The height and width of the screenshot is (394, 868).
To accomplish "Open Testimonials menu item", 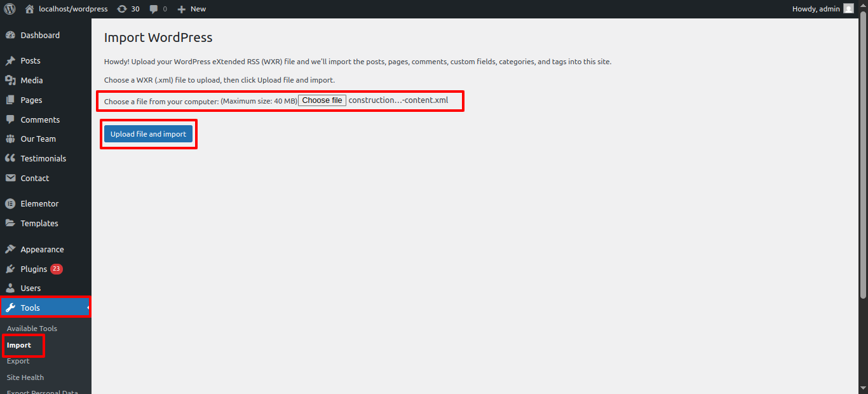I will (x=43, y=159).
